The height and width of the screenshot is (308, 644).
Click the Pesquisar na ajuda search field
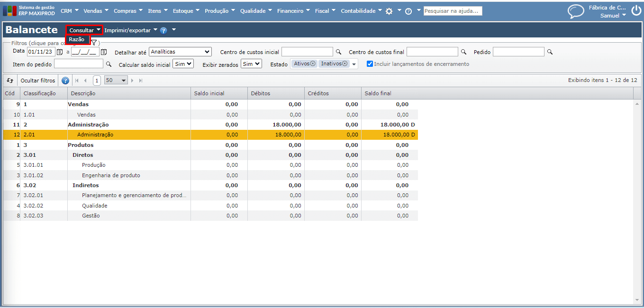click(453, 11)
